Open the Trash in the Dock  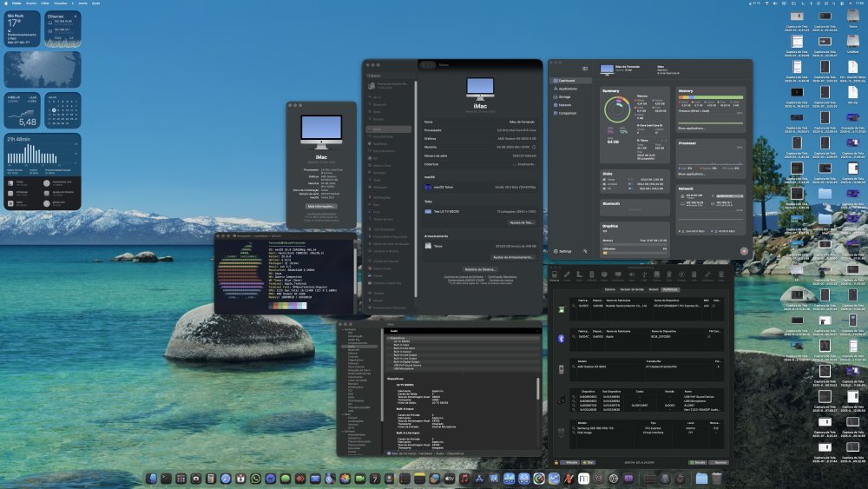coord(717,479)
